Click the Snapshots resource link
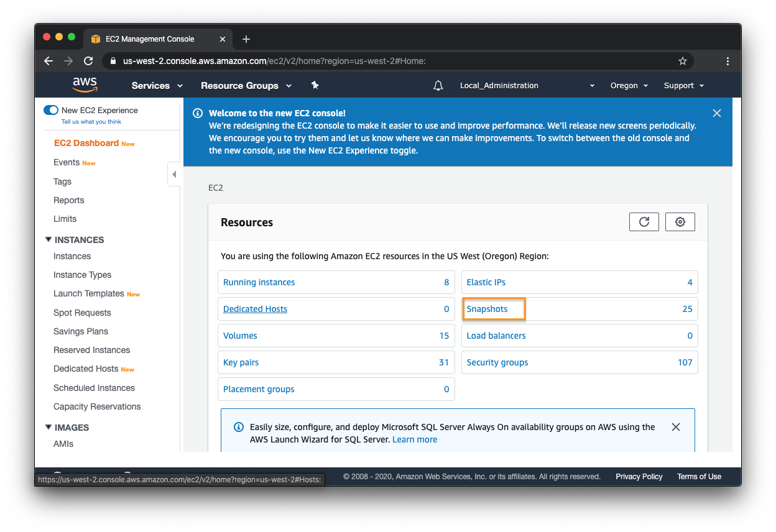Viewport: 776px width, 532px height. click(487, 309)
